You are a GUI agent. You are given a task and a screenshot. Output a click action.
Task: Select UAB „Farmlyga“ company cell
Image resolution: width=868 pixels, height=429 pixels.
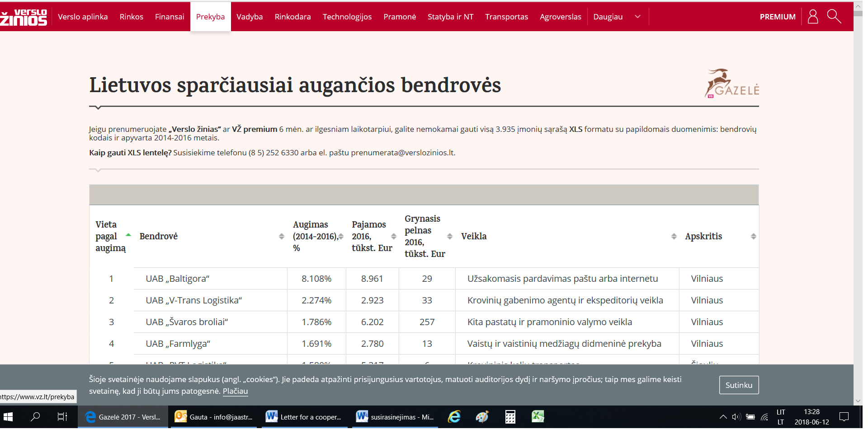pos(211,344)
